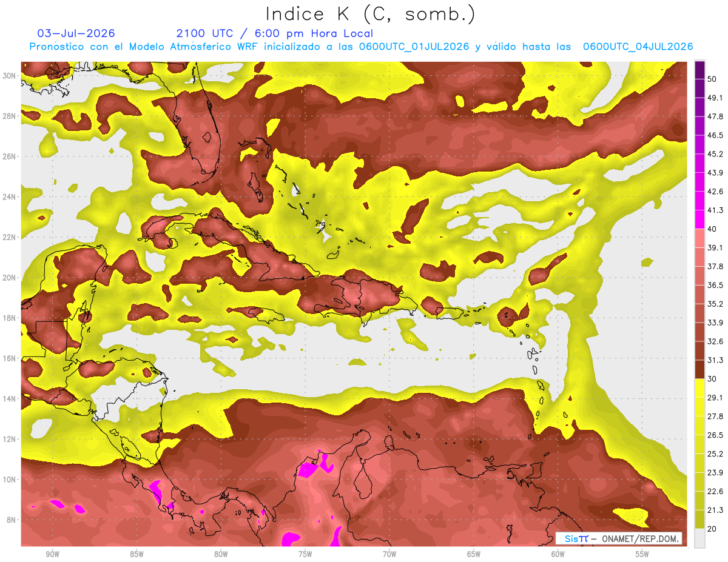The width and height of the screenshot is (728, 562).
Task: Click the colorbar label "45.2"
Action: pyautogui.click(x=715, y=153)
